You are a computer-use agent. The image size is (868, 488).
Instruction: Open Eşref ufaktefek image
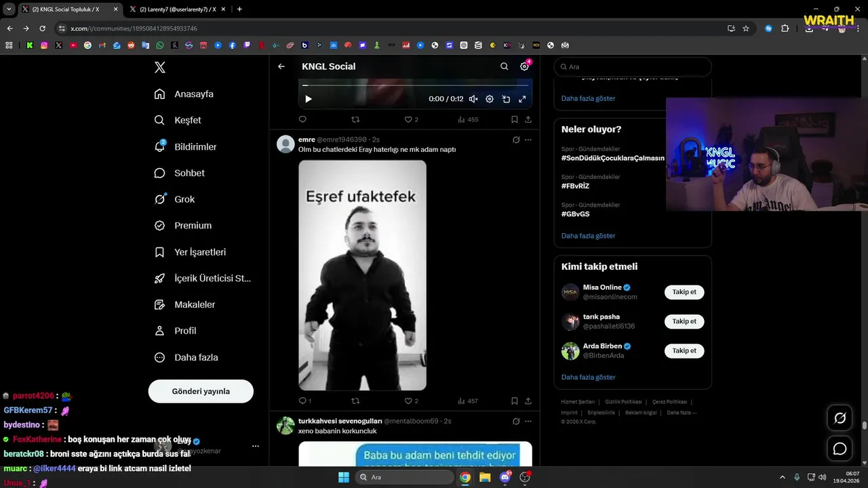coord(362,275)
